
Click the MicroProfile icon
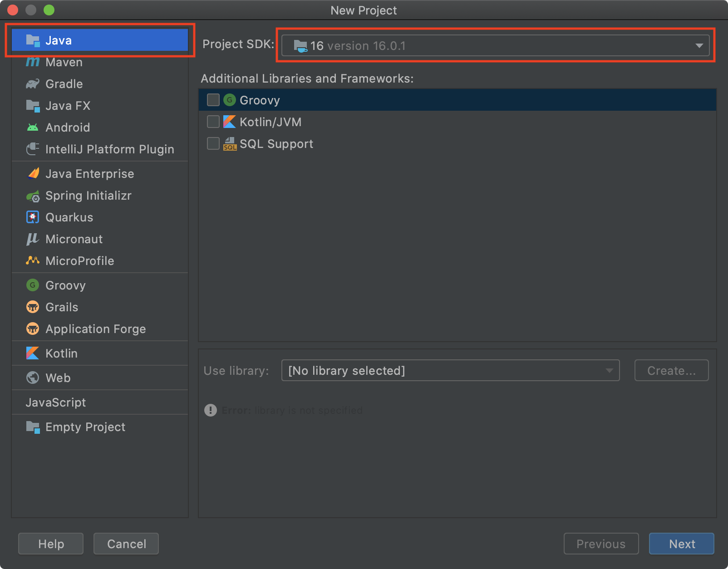tap(33, 260)
